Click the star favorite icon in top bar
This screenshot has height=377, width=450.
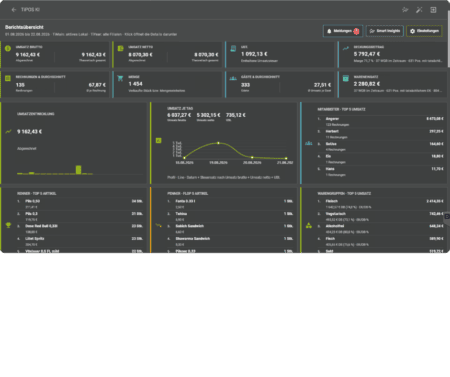pyautogui.click(x=405, y=10)
